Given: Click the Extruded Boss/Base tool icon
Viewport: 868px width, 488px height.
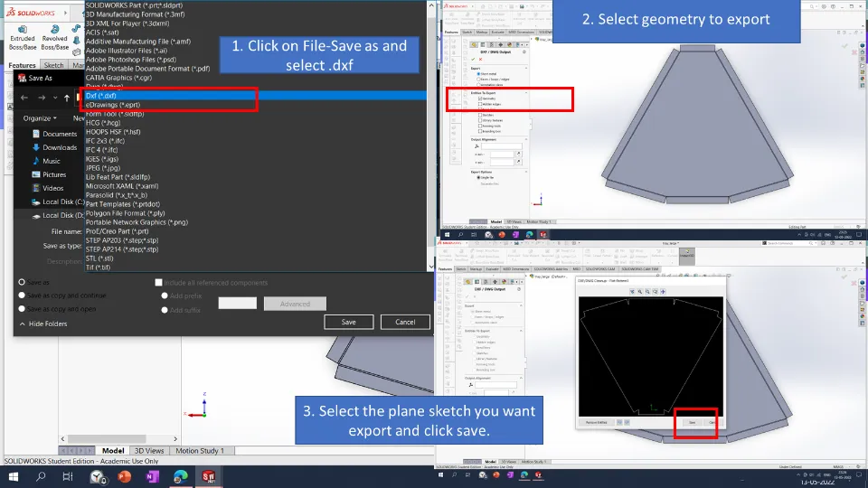Looking at the screenshot, I should click(x=22, y=29).
